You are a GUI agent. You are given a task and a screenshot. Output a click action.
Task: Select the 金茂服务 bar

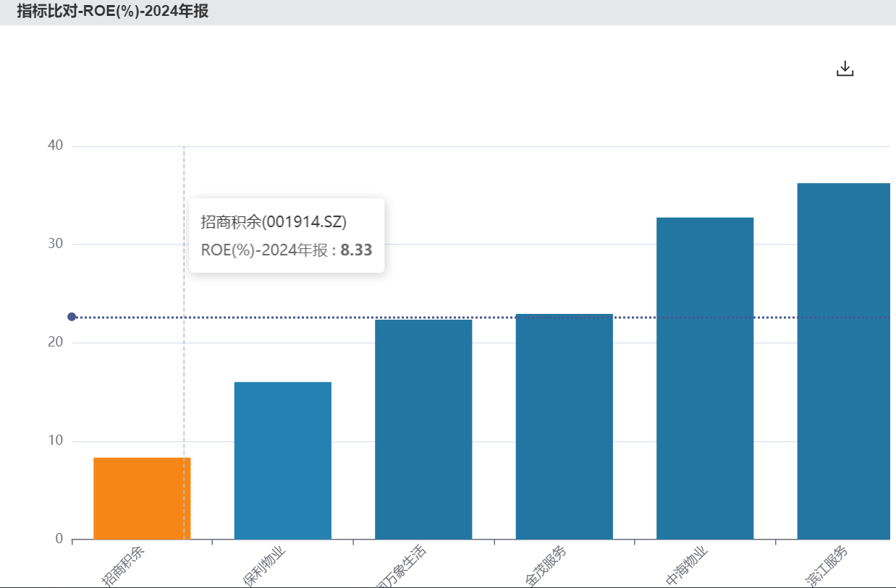pyautogui.click(x=564, y=426)
